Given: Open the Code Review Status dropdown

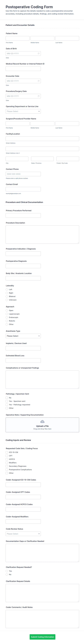Looking at the screenshot, I should tap(23, 534).
